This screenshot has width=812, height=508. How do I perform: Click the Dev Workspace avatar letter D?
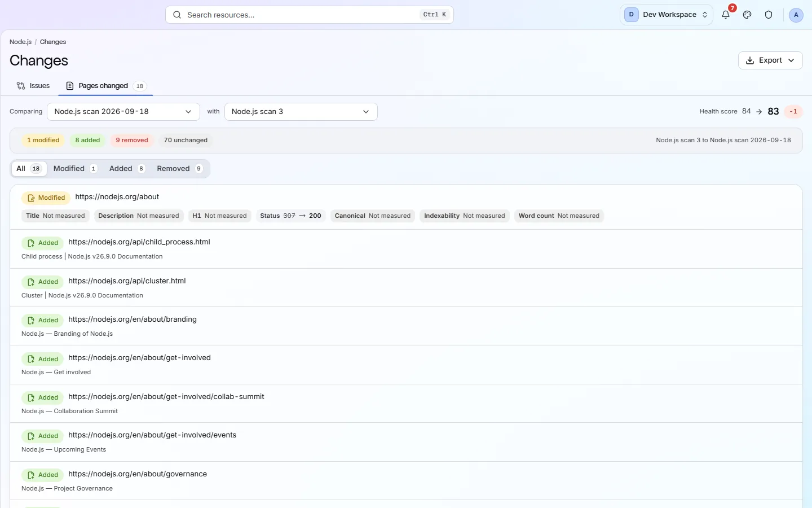click(631, 15)
